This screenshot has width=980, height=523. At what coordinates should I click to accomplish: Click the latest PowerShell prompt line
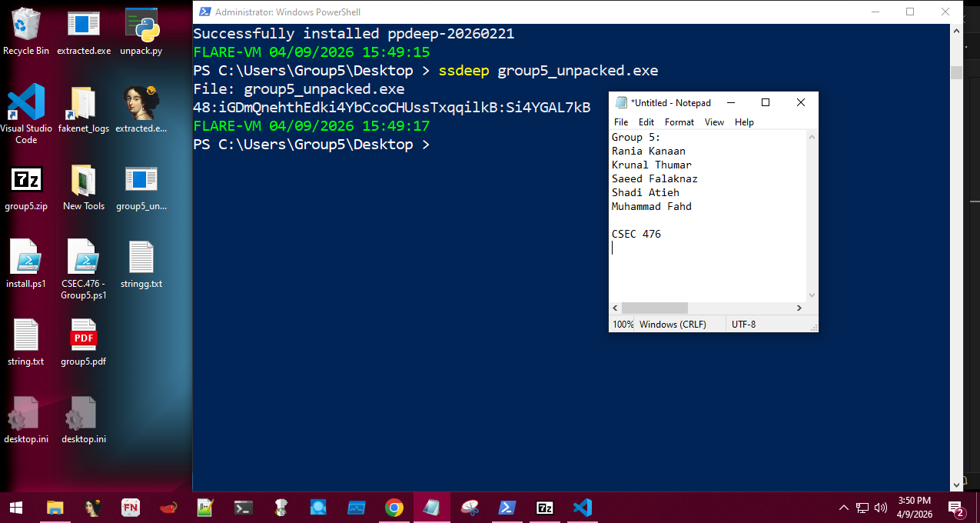click(311, 145)
